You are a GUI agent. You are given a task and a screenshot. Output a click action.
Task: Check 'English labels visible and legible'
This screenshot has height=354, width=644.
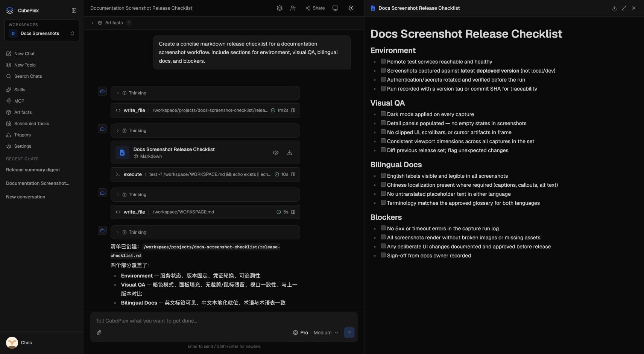(x=383, y=175)
